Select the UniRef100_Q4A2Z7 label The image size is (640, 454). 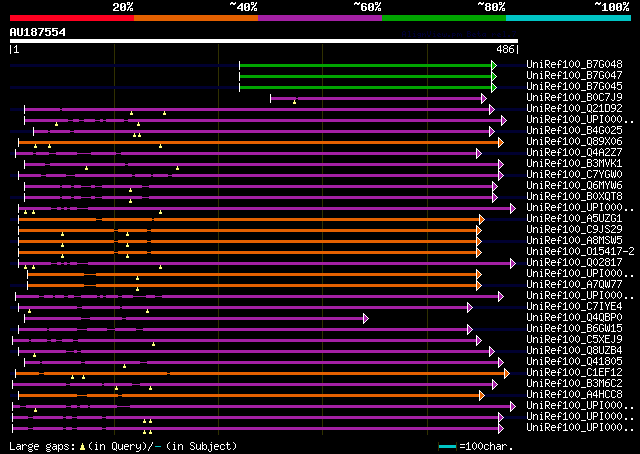(x=574, y=152)
